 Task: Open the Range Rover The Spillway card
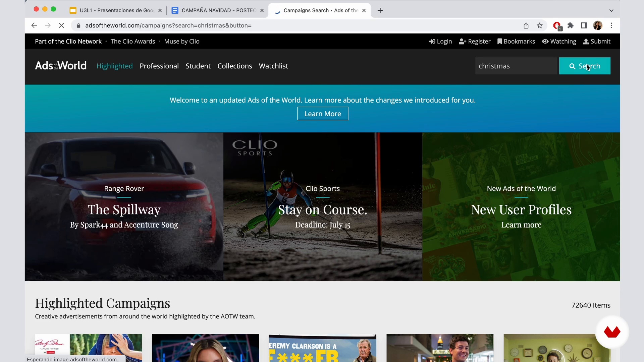[x=124, y=207]
